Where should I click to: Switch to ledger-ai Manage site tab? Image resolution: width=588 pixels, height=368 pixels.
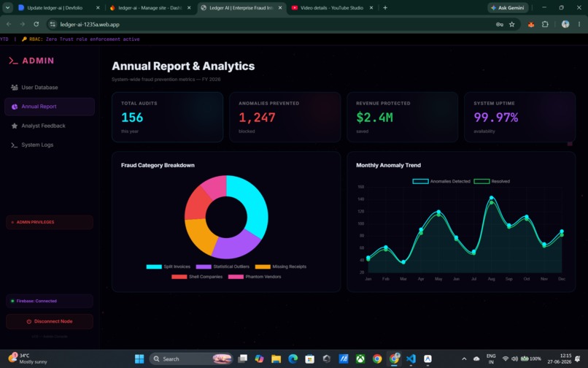pos(150,7)
